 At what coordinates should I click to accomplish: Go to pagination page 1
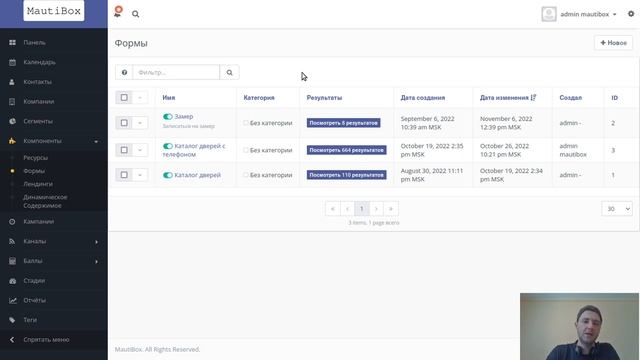[362, 209]
